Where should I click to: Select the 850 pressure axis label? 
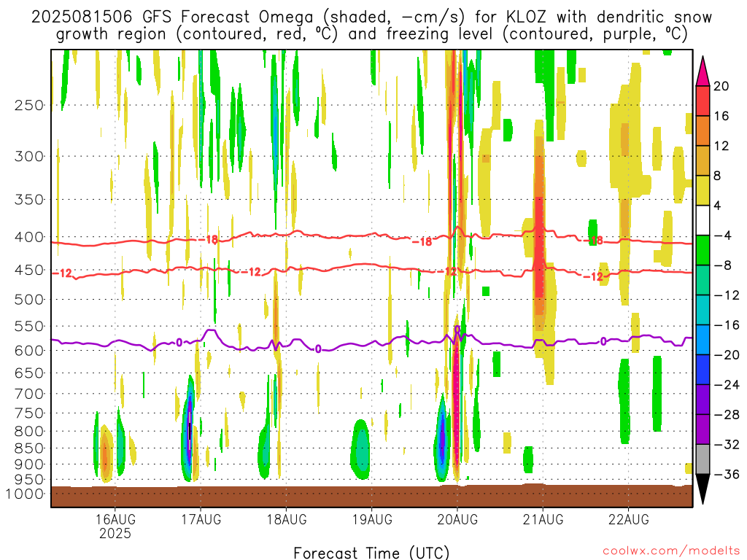coord(28,448)
